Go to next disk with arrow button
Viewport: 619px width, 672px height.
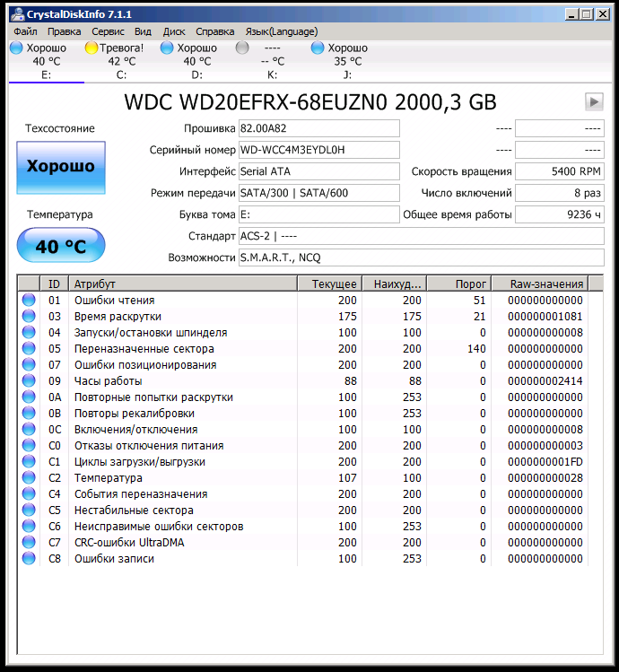594,102
